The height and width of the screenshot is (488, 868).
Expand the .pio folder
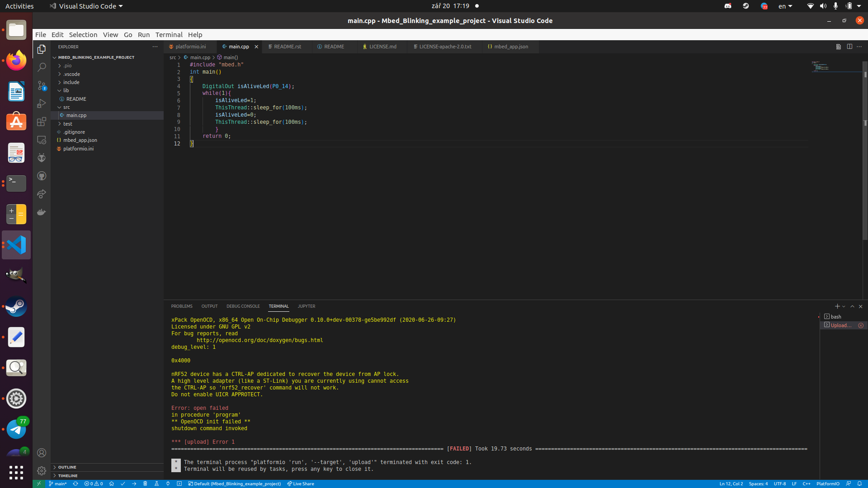107,66
